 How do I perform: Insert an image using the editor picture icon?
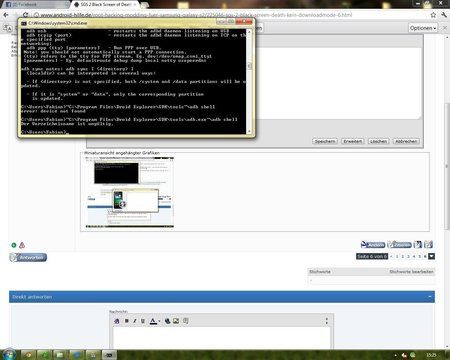click(176, 321)
